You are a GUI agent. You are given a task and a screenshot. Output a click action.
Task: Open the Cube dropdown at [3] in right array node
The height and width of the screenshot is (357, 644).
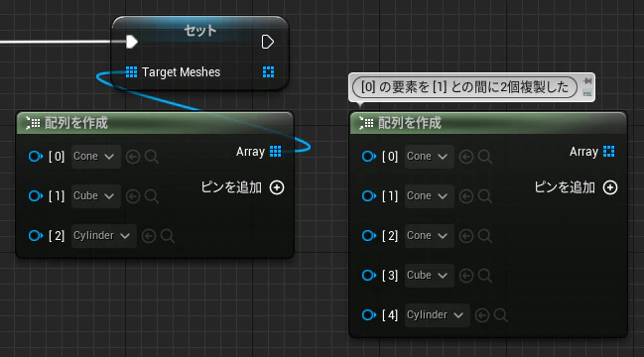(430, 276)
